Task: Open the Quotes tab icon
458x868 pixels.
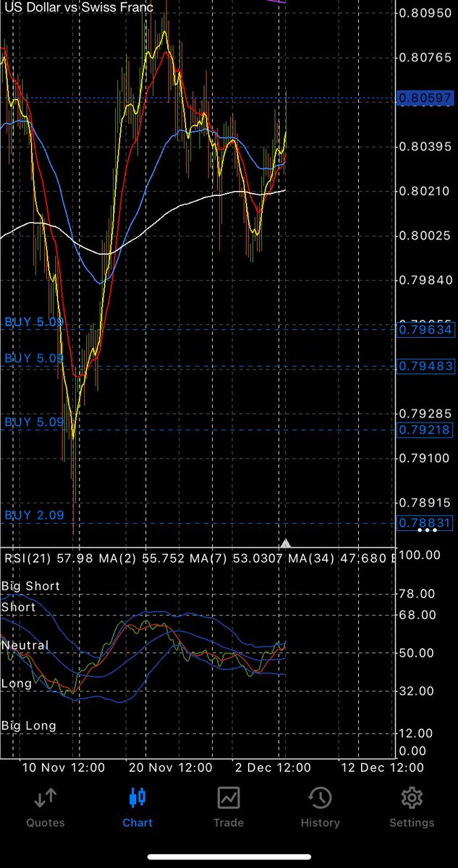Action: pos(45,799)
